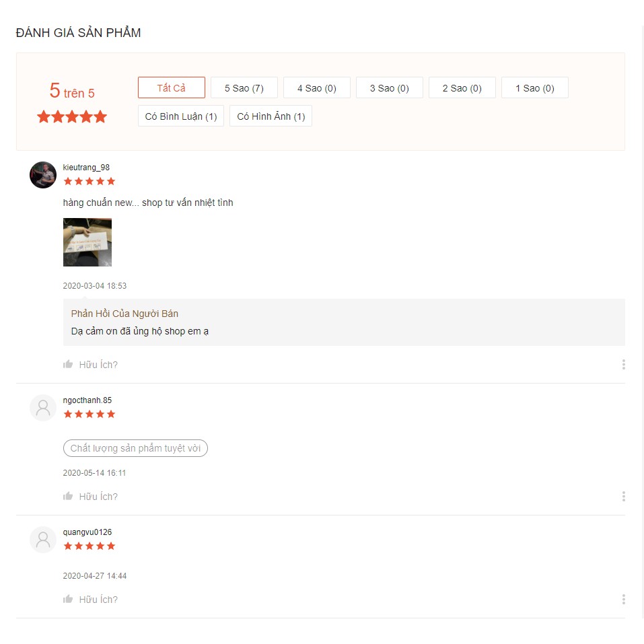Show 3 Sao (0) reviews
The image size is (644, 644).
(x=389, y=88)
